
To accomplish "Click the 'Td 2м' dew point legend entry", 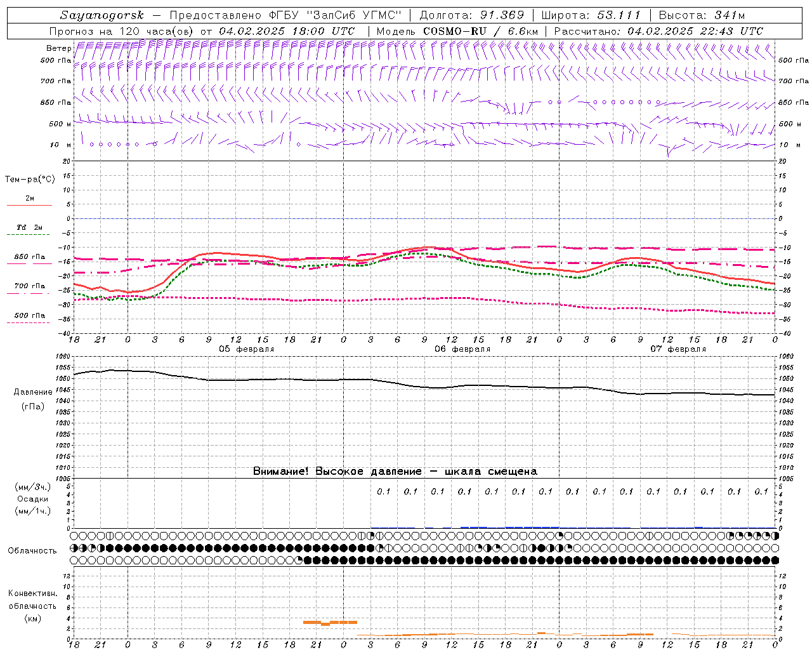I will [30, 227].
